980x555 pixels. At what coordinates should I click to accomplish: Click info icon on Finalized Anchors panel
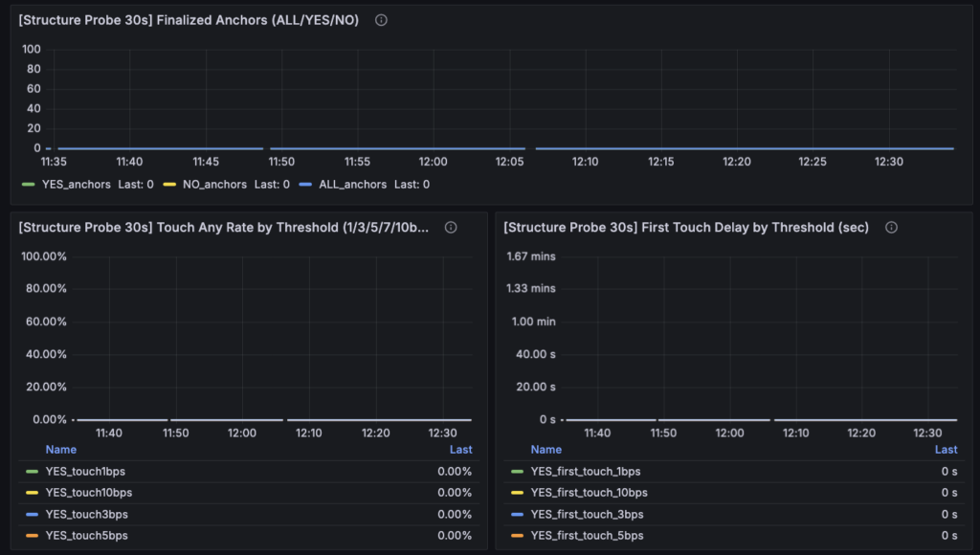381,20
